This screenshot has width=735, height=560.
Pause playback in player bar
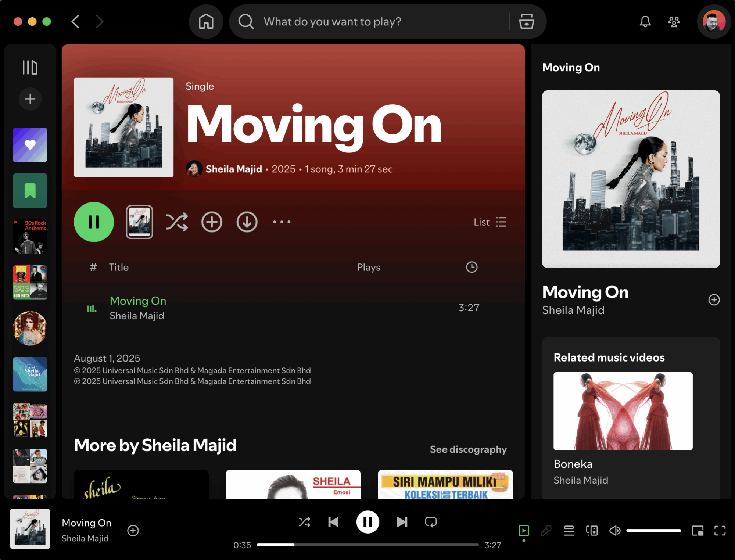367,522
